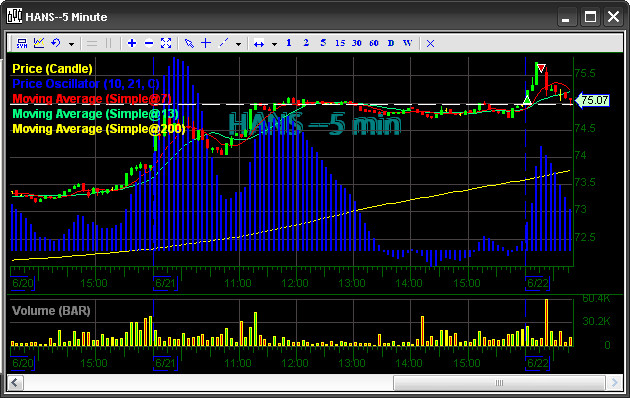This screenshot has height=398, width=630.
Task: Switch to the 1 minute interval
Action: point(289,43)
